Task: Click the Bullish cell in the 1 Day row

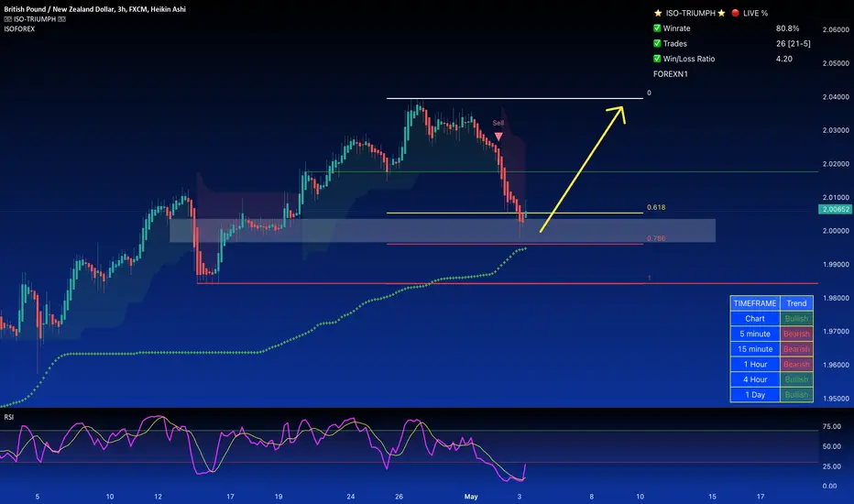Action: 796,394
